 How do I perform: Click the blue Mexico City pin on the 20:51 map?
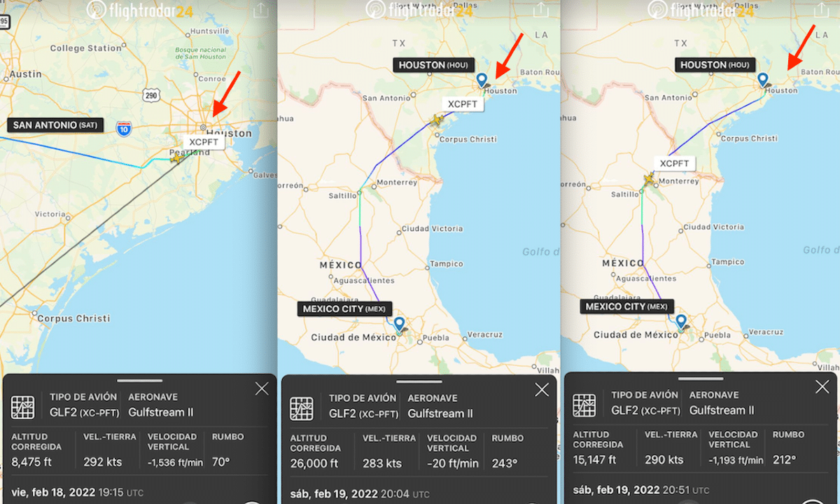(x=680, y=321)
